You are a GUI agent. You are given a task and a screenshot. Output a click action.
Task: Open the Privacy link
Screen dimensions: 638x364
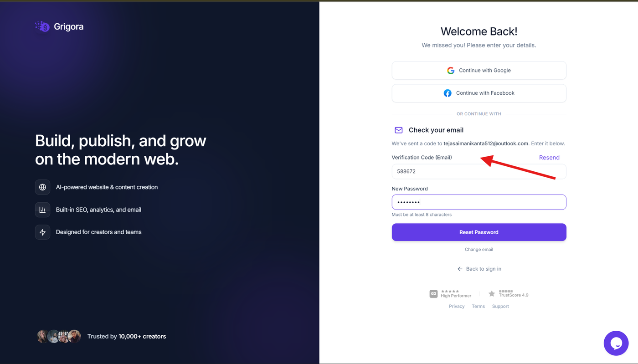(457, 307)
